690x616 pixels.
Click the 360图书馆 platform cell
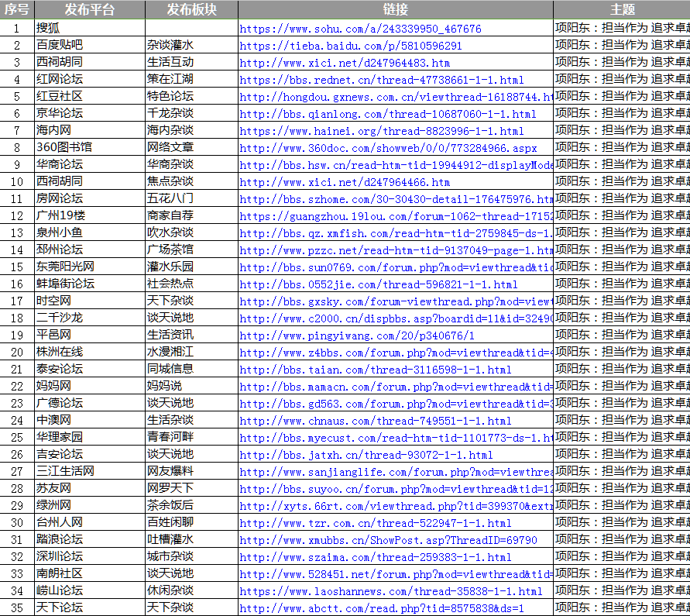(64, 148)
